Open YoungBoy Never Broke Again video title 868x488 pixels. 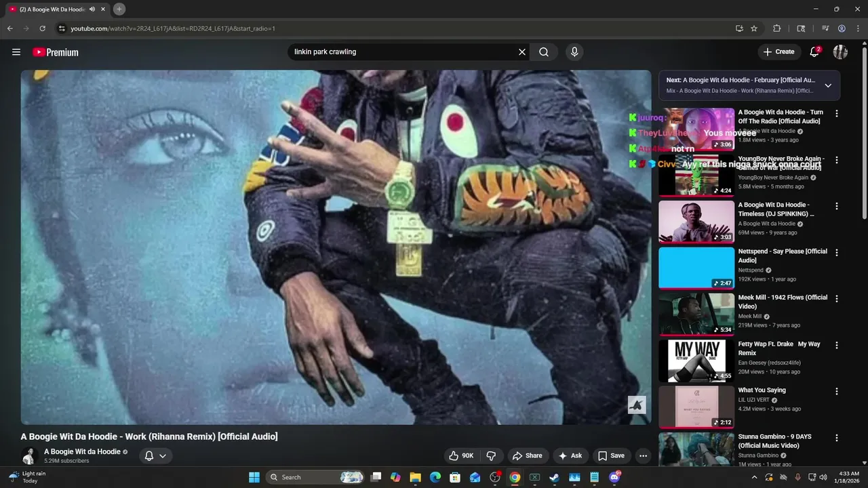pyautogui.click(x=781, y=163)
